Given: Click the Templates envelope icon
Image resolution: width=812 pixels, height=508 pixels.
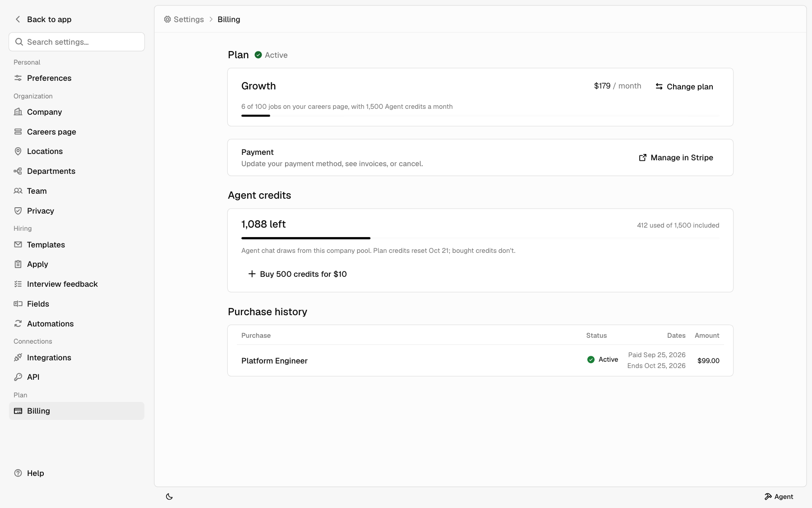Looking at the screenshot, I should coord(18,245).
